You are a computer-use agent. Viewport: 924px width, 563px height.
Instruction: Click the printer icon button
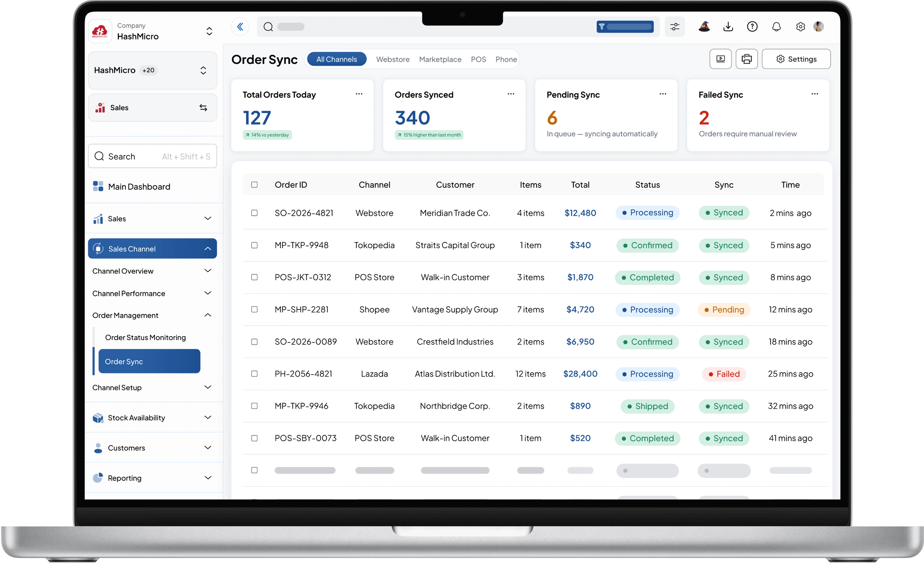point(747,59)
